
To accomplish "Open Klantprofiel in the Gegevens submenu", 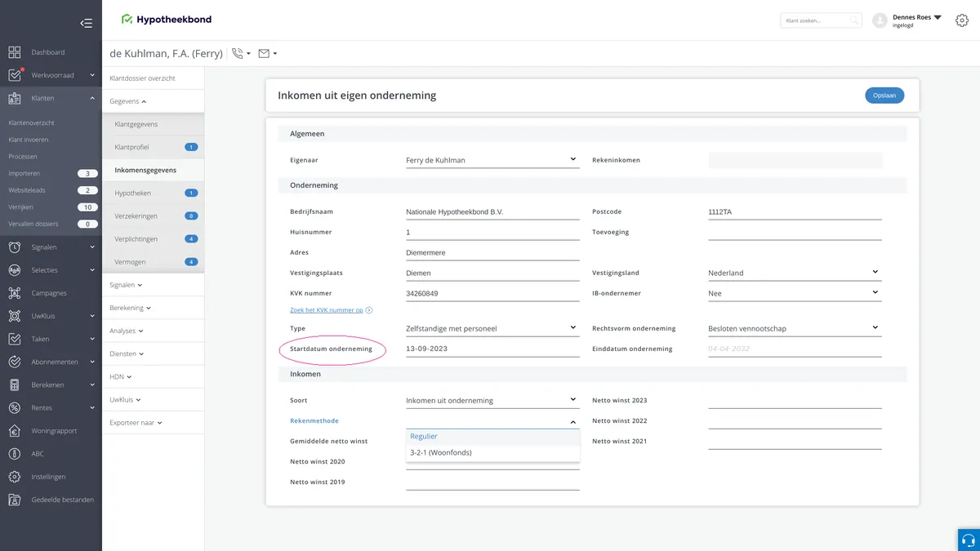I will point(153,147).
